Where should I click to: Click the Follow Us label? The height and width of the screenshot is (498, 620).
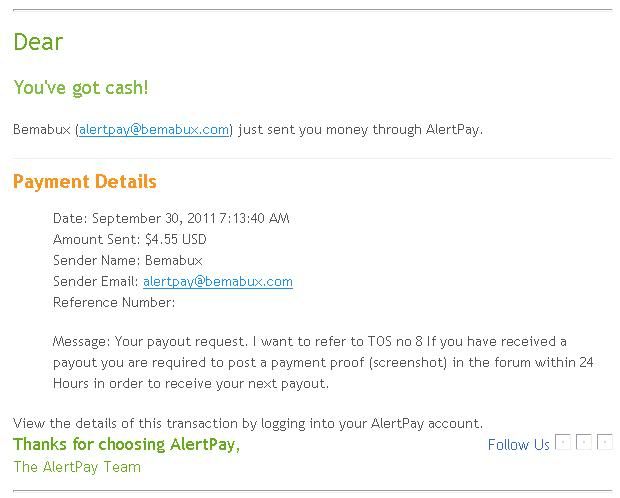coord(519,445)
